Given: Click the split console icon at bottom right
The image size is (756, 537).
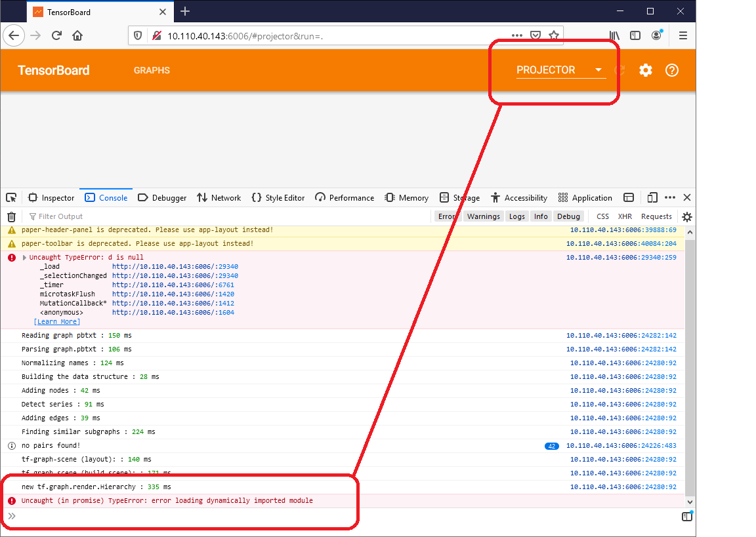Looking at the screenshot, I should tap(686, 516).
